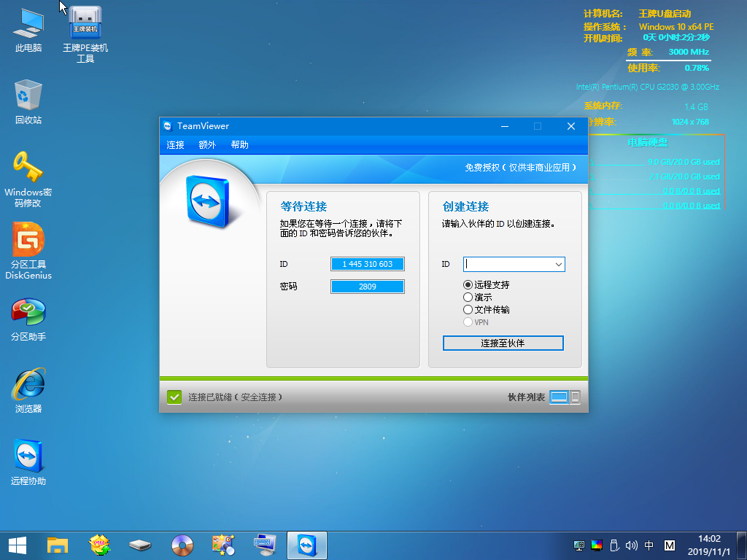Open the 此电脑 desktop icon
This screenshot has height=560, width=747.
pos(28,29)
